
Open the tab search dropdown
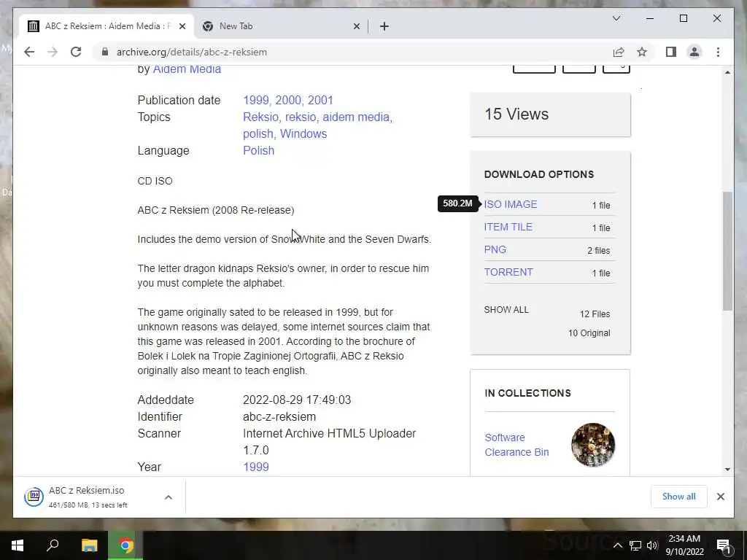616,18
